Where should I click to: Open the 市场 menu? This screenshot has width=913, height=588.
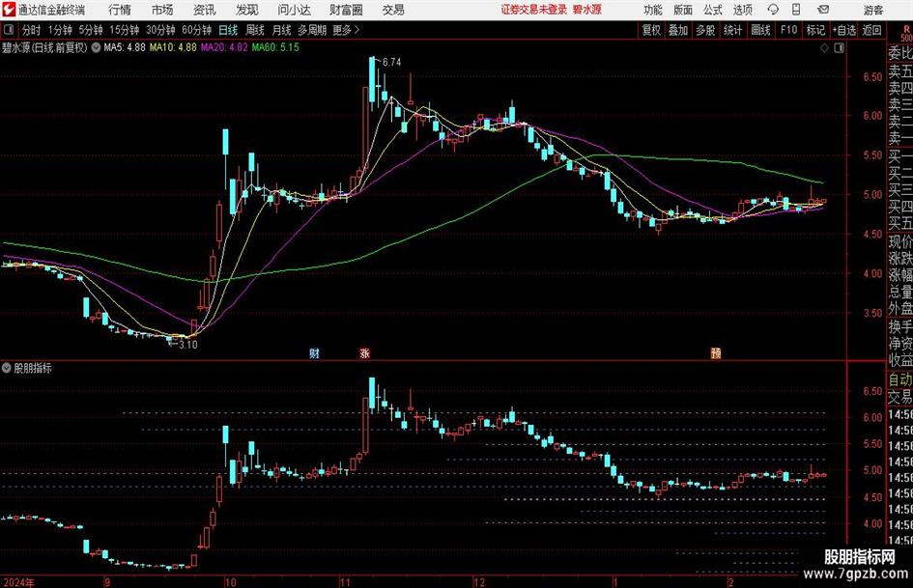(x=162, y=10)
